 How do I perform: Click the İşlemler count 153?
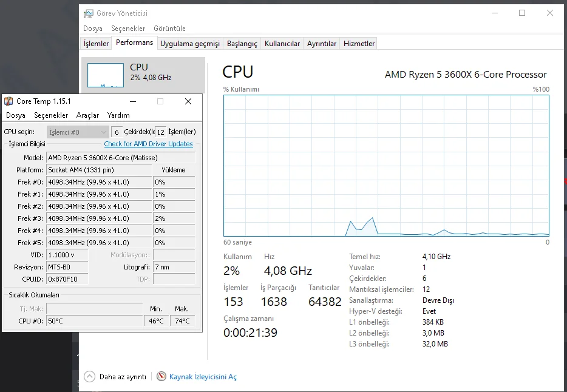[233, 302]
